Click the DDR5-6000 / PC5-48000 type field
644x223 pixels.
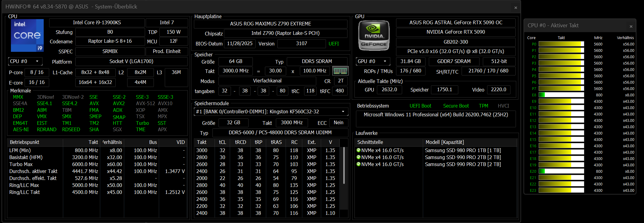click(280, 133)
